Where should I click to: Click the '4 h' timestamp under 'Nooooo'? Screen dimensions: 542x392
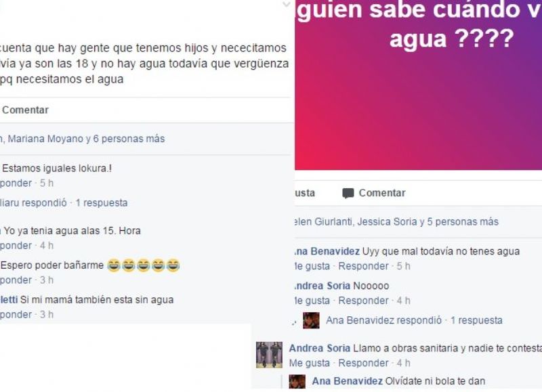click(403, 301)
